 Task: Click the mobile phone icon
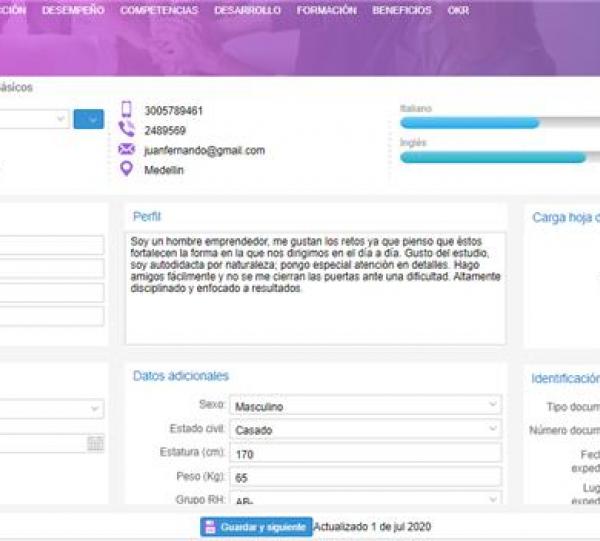pyautogui.click(x=126, y=110)
